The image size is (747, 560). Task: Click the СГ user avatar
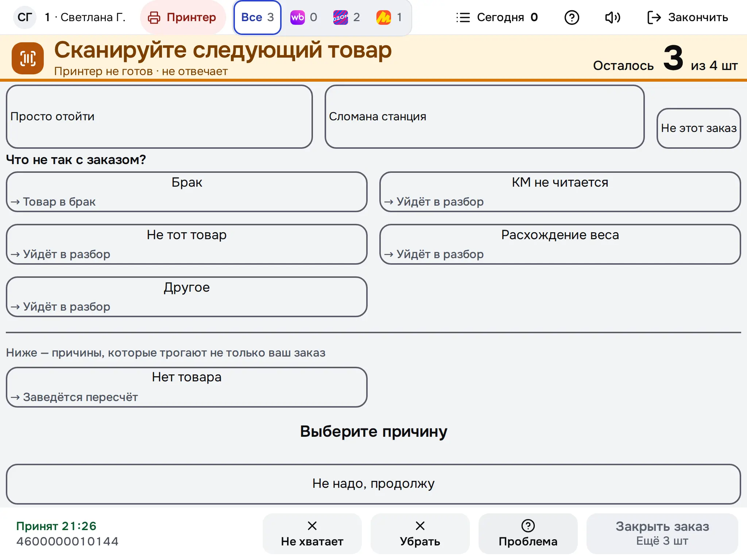point(25,17)
